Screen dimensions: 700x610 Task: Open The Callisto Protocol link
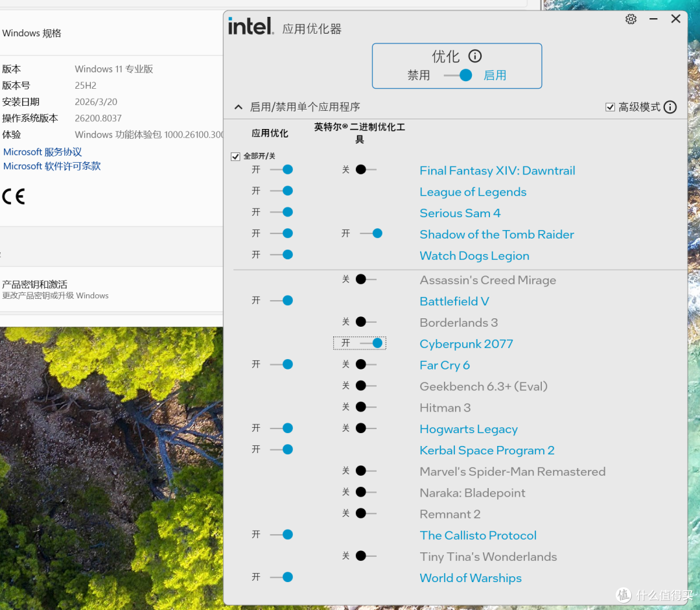(478, 535)
